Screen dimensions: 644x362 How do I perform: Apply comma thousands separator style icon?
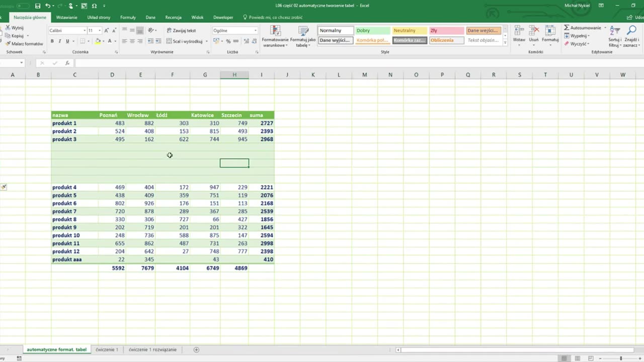236,41
